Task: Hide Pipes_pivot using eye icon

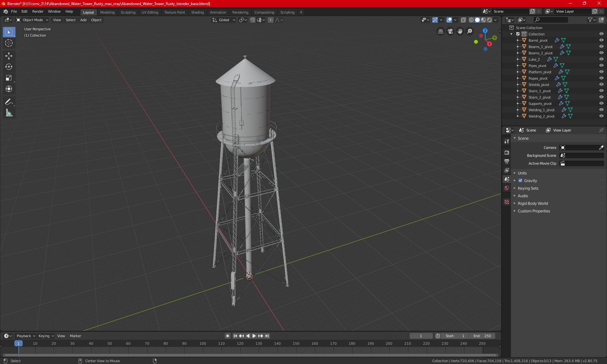Action: [601, 65]
